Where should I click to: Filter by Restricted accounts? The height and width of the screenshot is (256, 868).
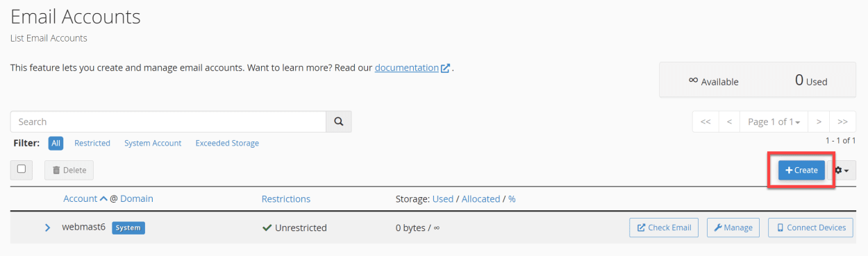[x=92, y=143]
